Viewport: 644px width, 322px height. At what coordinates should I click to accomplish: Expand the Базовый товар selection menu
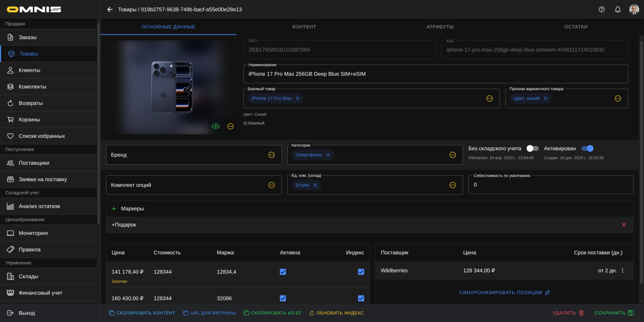click(x=489, y=99)
